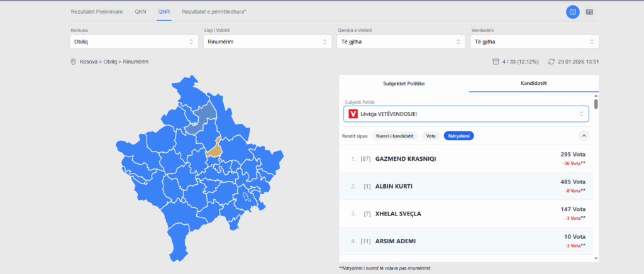644x274 pixels.
Task: Sort candidates by Ndryshimi
Action: pyautogui.click(x=458, y=136)
